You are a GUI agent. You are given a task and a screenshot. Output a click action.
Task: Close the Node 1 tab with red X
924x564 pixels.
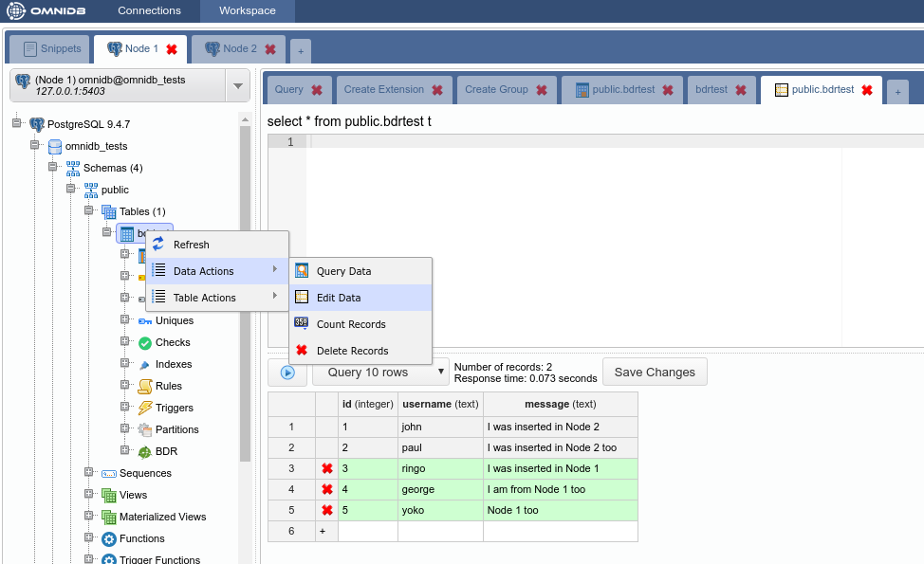pos(172,49)
